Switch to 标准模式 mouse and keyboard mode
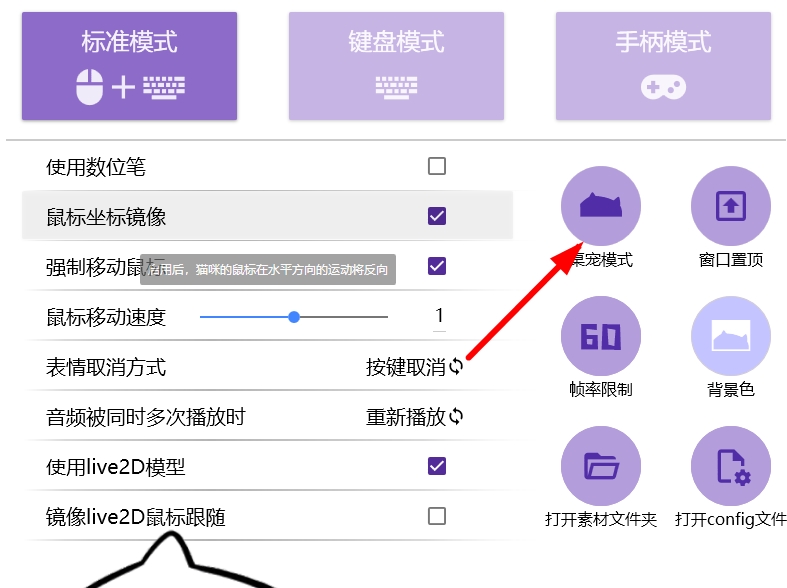The image size is (787, 588). tap(129, 66)
